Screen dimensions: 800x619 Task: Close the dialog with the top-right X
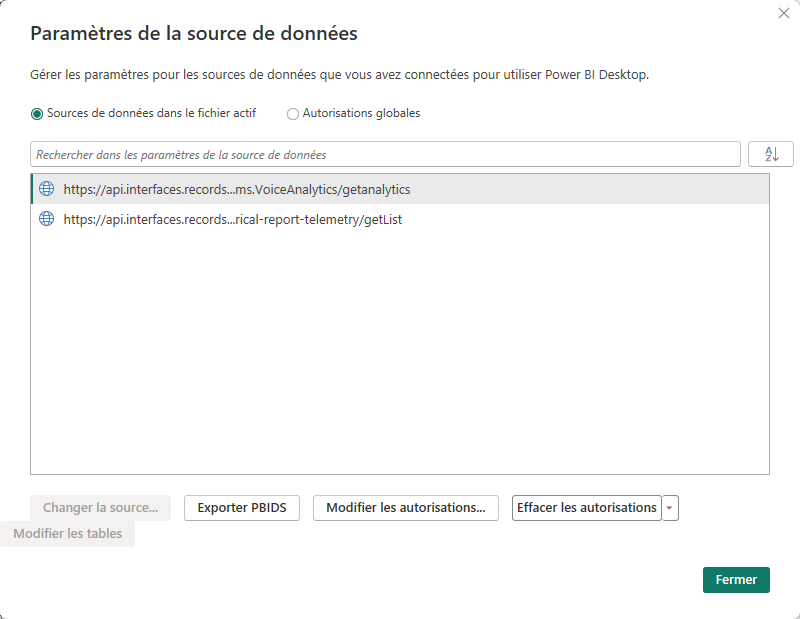784,13
